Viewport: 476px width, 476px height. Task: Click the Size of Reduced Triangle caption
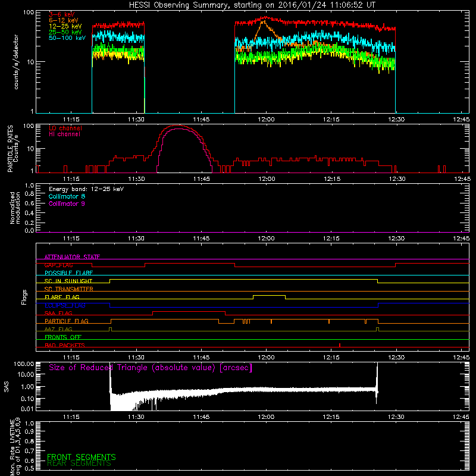151,368
